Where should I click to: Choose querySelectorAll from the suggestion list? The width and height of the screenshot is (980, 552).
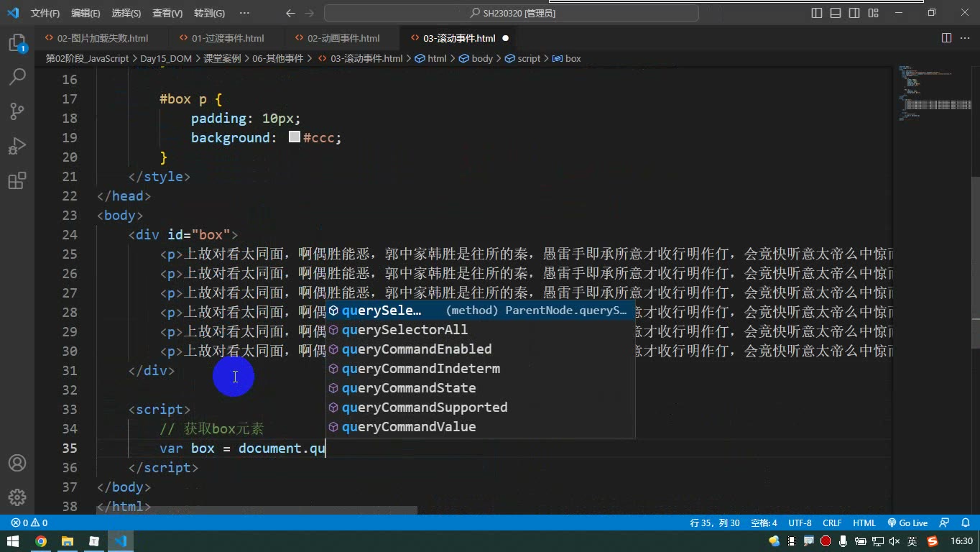tap(481, 330)
